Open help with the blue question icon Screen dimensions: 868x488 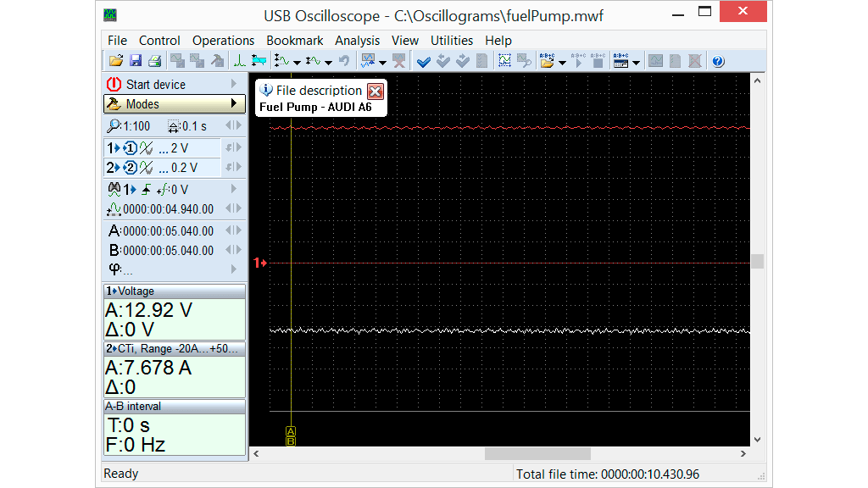pyautogui.click(x=718, y=61)
